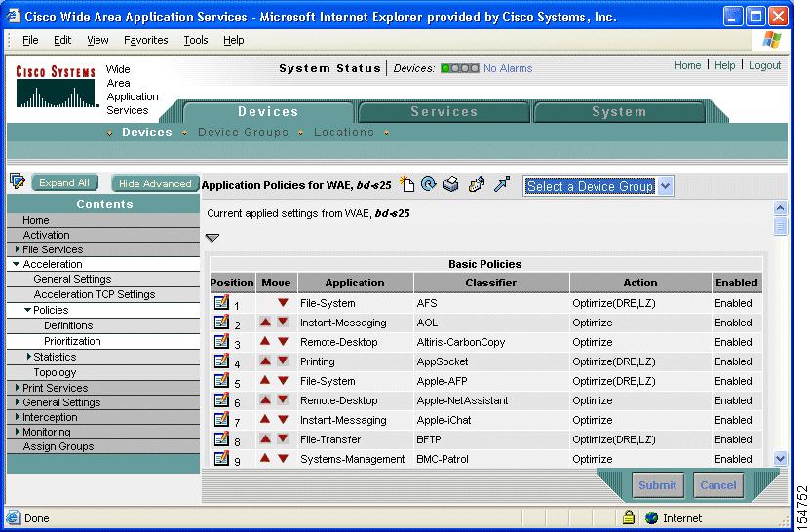Move AppSocket policy down

[x=283, y=361]
